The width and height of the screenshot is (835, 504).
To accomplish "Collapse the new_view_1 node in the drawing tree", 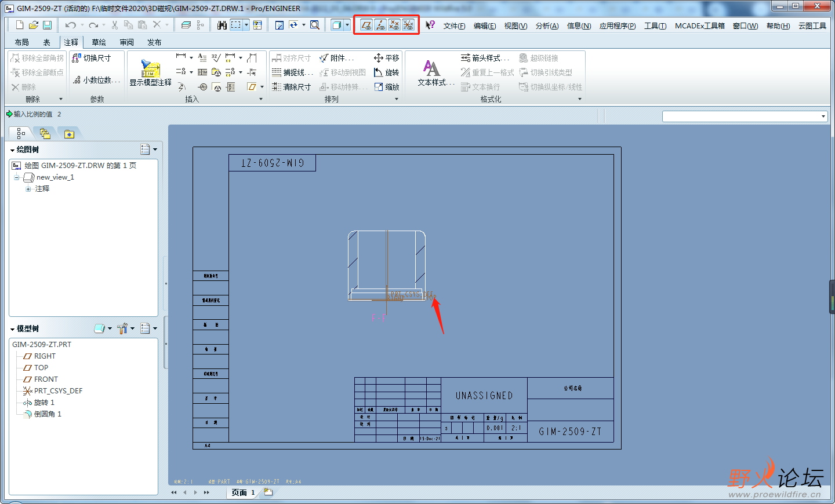I will 17,177.
